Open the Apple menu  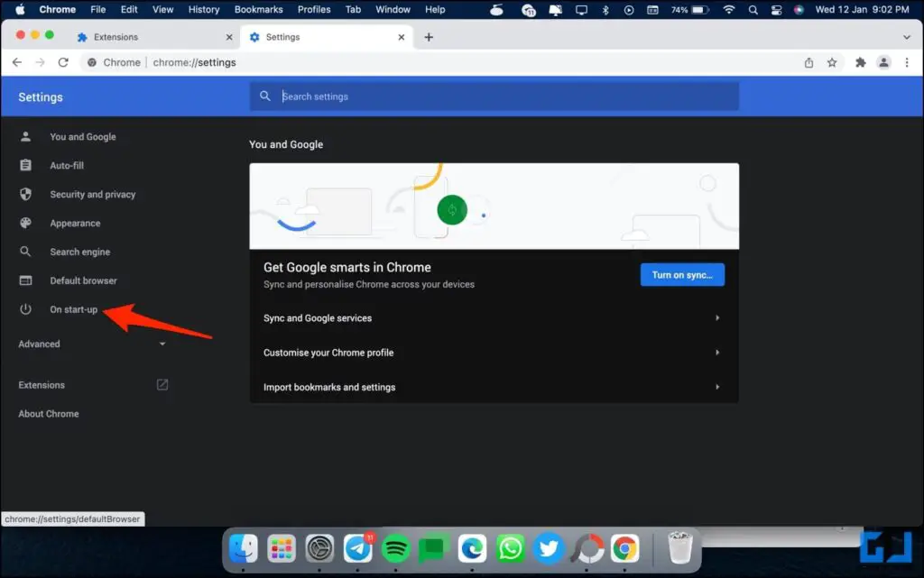[20, 9]
